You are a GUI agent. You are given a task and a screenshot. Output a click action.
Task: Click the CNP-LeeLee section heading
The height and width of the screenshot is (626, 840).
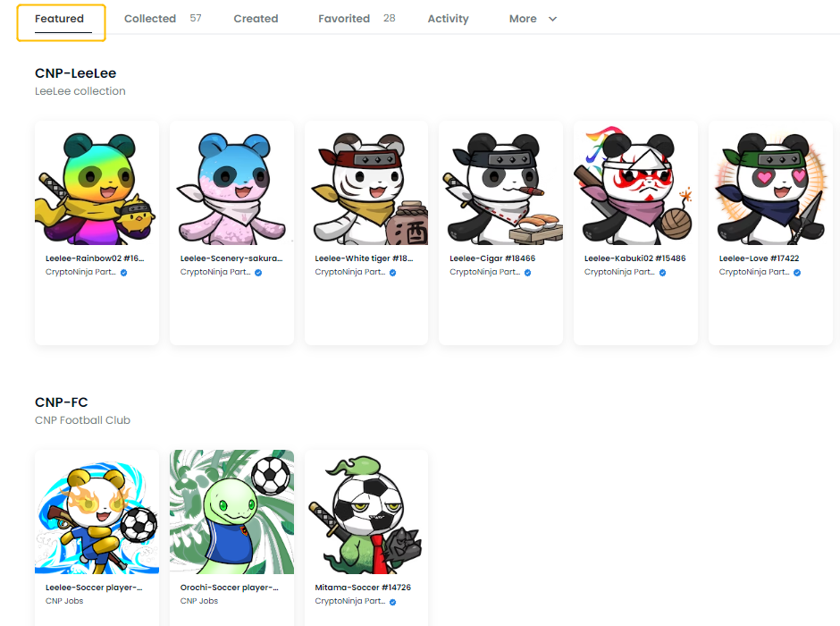pyautogui.click(x=76, y=73)
